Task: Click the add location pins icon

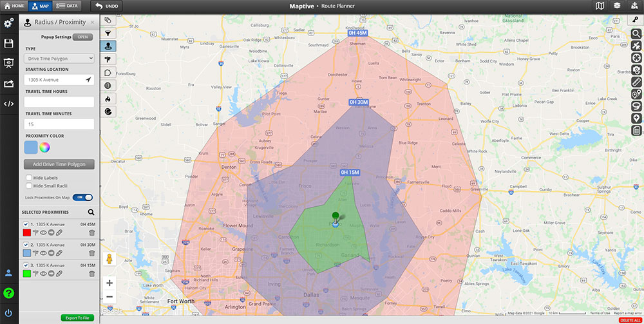Action: click(x=636, y=95)
